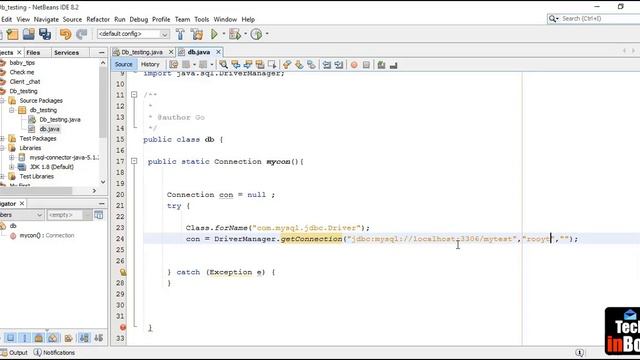
Task: Click the Shift Line Right editor icon
Action: [339, 64]
